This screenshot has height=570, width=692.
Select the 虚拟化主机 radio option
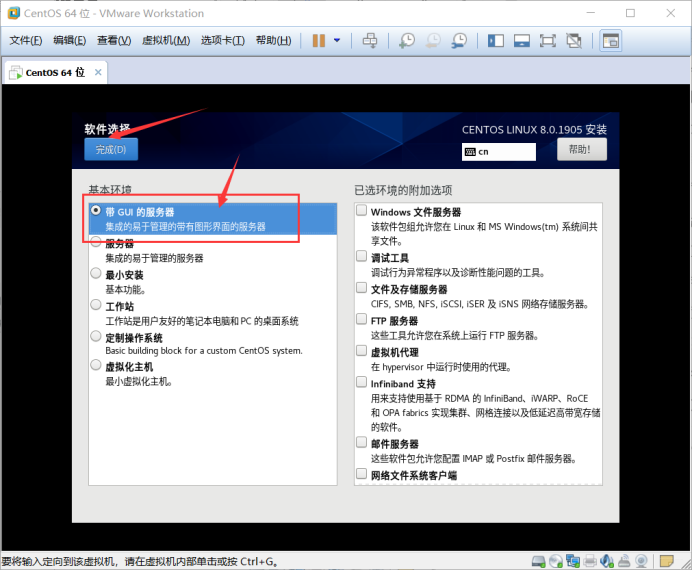point(95,365)
